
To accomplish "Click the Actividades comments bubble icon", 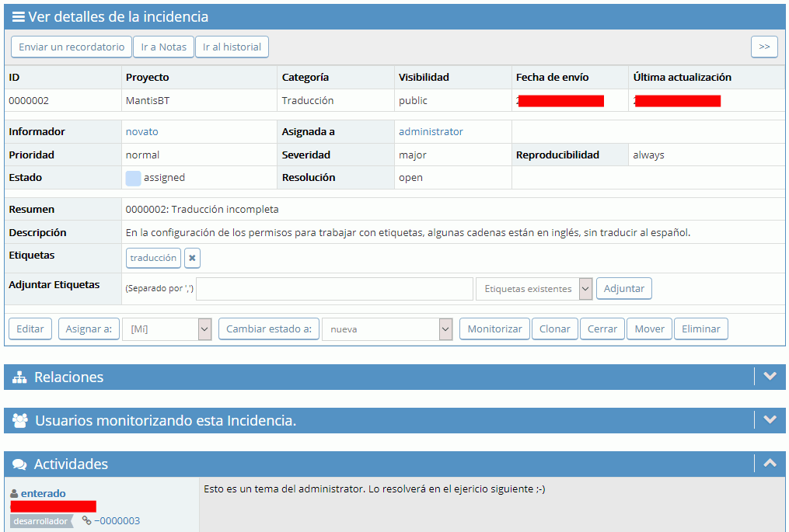I will tap(20, 464).
